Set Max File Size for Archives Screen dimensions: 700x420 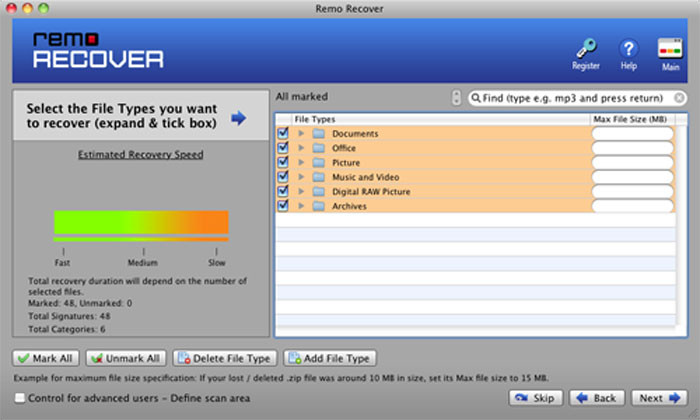pos(633,206)
